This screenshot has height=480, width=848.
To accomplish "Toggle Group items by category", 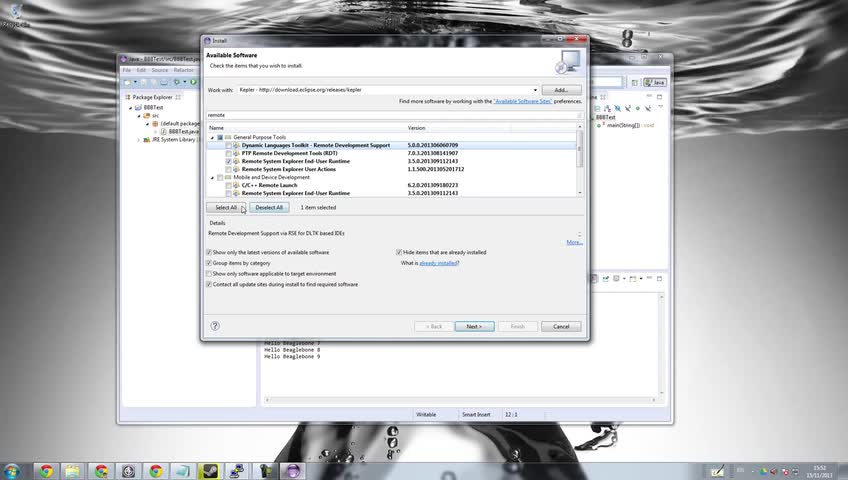I will pos(209,263).
